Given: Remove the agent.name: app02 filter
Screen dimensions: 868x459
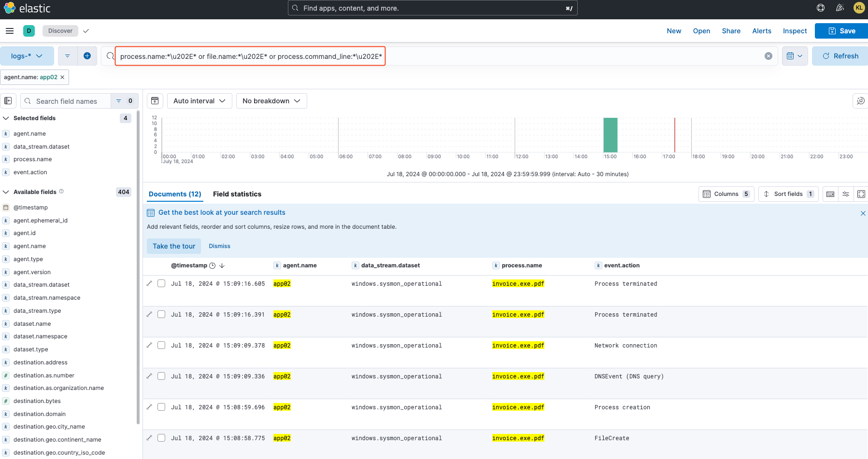Looking at the screenshot, I should coord(62,77).
